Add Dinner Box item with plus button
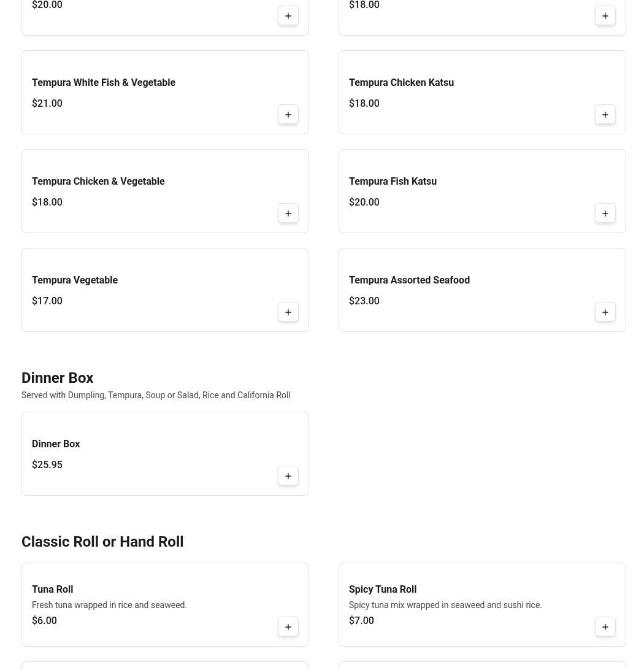Screen dimensions: 644x670 (x=288, y=476)
